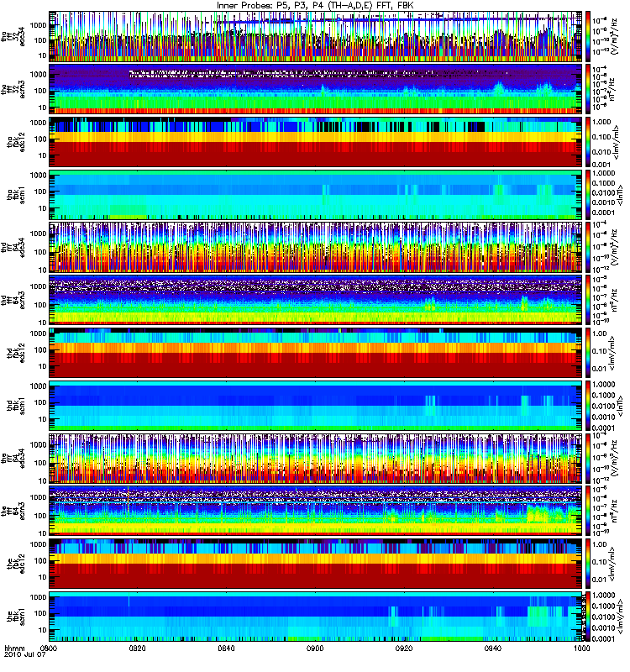Click the "thd fbk scm1" axis label
The image size is (630, 672).
(16, 406)
